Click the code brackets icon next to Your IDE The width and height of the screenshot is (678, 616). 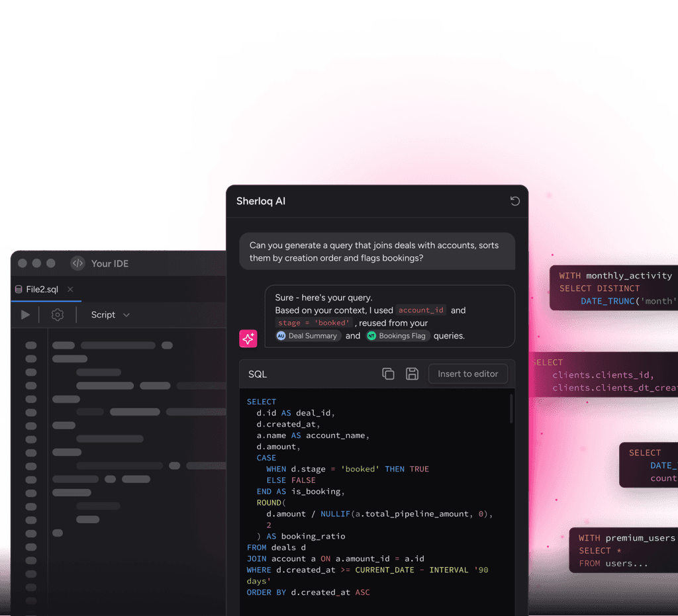(x=77, y=263)
